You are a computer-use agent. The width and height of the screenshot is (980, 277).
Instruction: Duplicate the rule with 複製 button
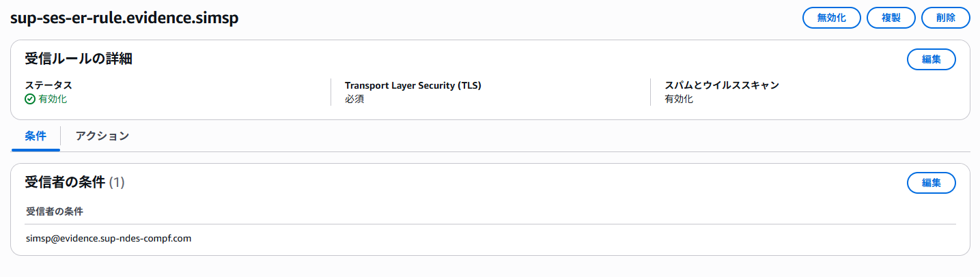[x=891, y=18]
